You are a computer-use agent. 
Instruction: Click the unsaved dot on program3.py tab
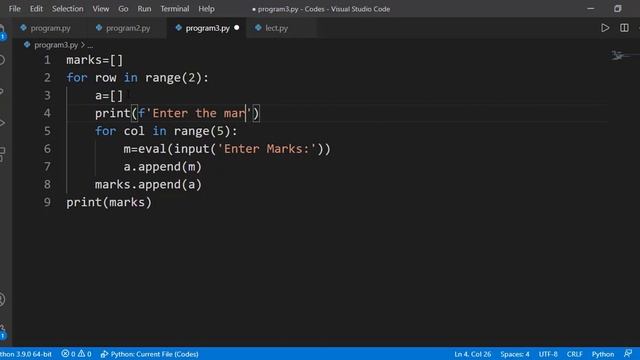point(237,28)
